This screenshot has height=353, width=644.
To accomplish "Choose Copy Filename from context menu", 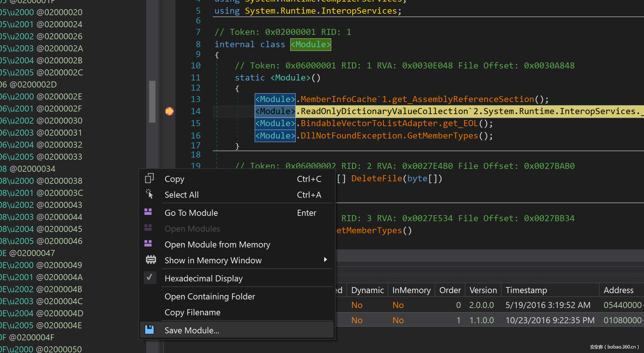I will pyautogui.click(x=192, y=312).
